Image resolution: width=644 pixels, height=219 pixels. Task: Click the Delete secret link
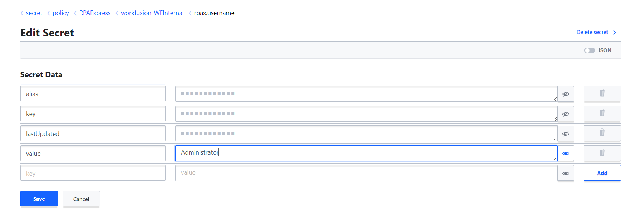coord(592,32)
